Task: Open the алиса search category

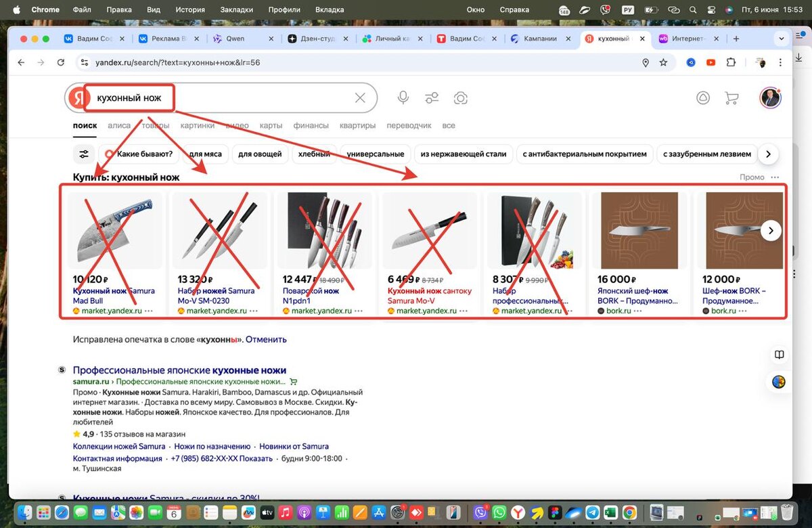Action: 119,125
